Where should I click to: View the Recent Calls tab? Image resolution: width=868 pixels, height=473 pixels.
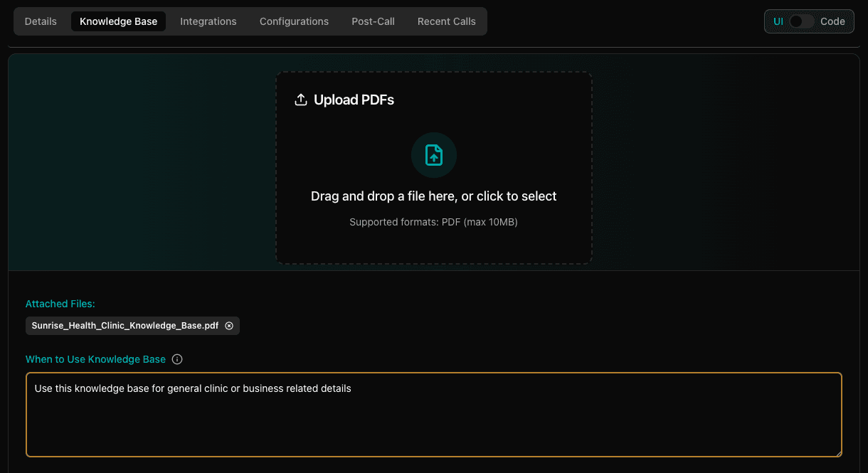tap(446, 21)
